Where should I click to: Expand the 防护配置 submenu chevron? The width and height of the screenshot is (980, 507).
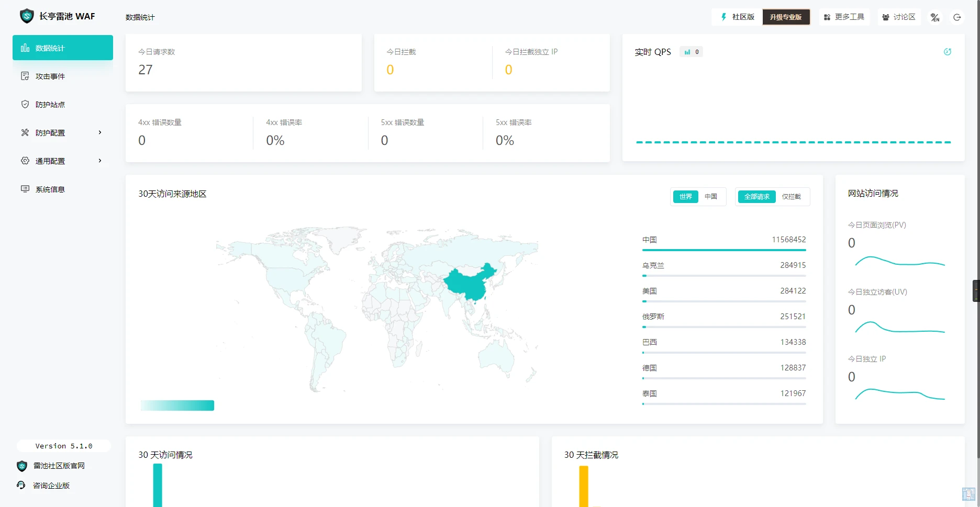(x=100, y=133)
